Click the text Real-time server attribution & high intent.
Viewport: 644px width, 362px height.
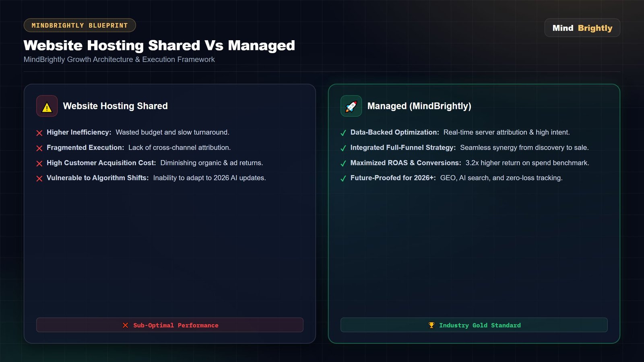pyautogui.click(x=507, y=132)
